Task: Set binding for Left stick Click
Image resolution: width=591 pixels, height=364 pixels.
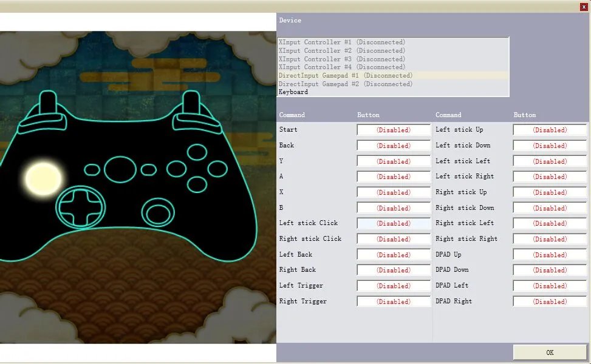Action: pos(393,223)
